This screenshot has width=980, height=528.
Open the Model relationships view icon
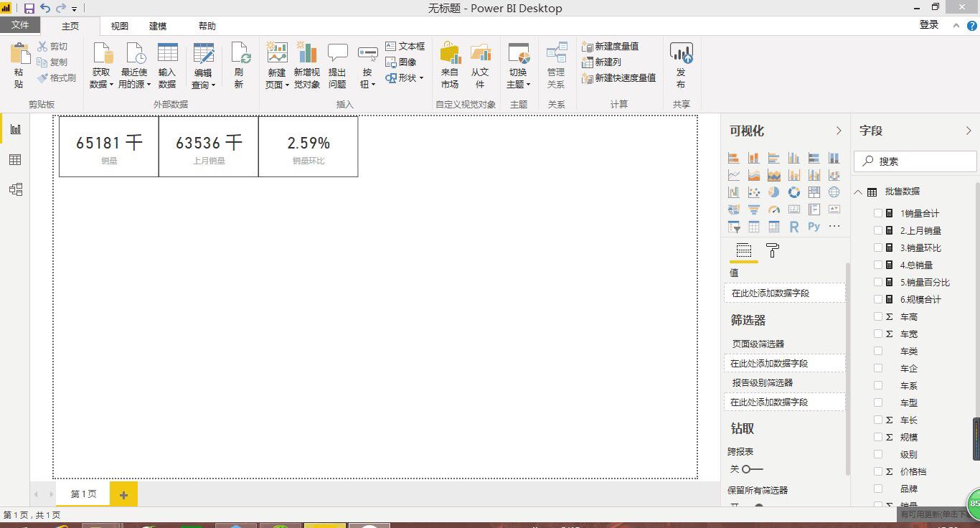coord(15,189)
